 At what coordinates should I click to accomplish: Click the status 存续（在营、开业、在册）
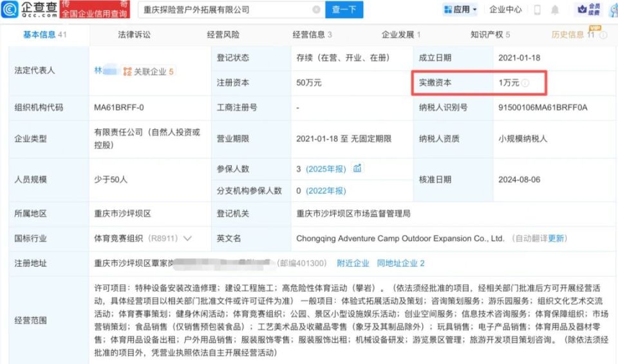click(343, 58)
